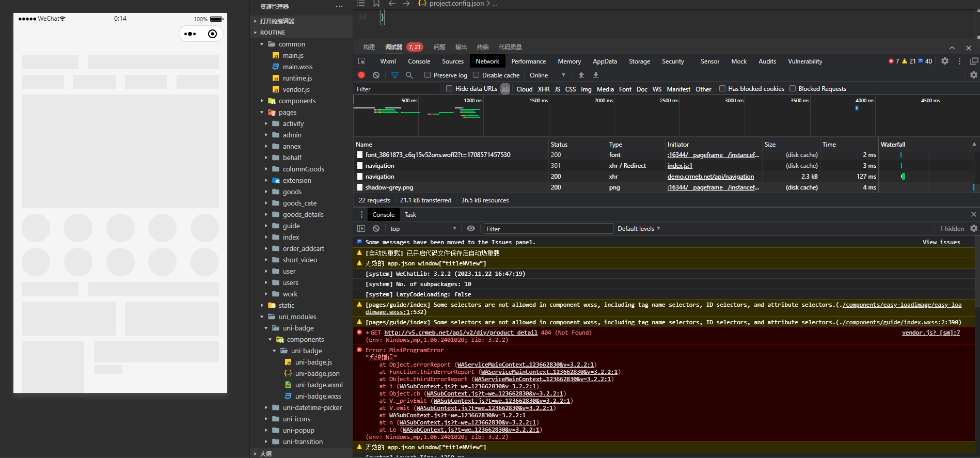Navigate back with editor left arrow

392,3
